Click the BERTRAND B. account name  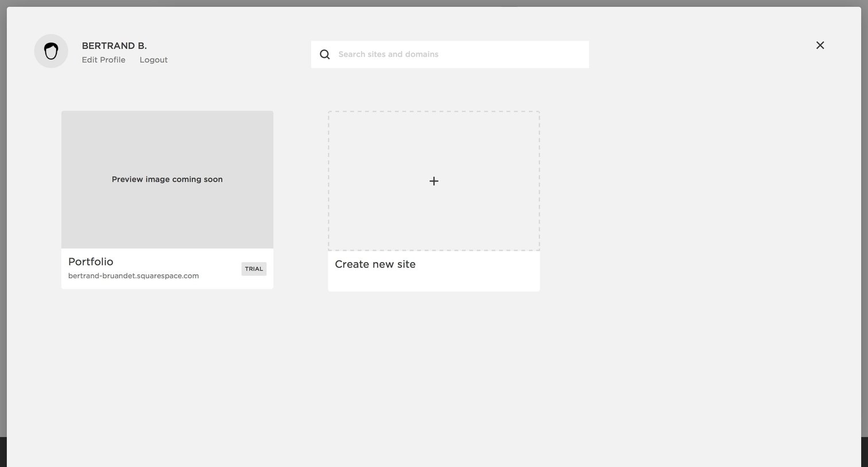(114, 46)
